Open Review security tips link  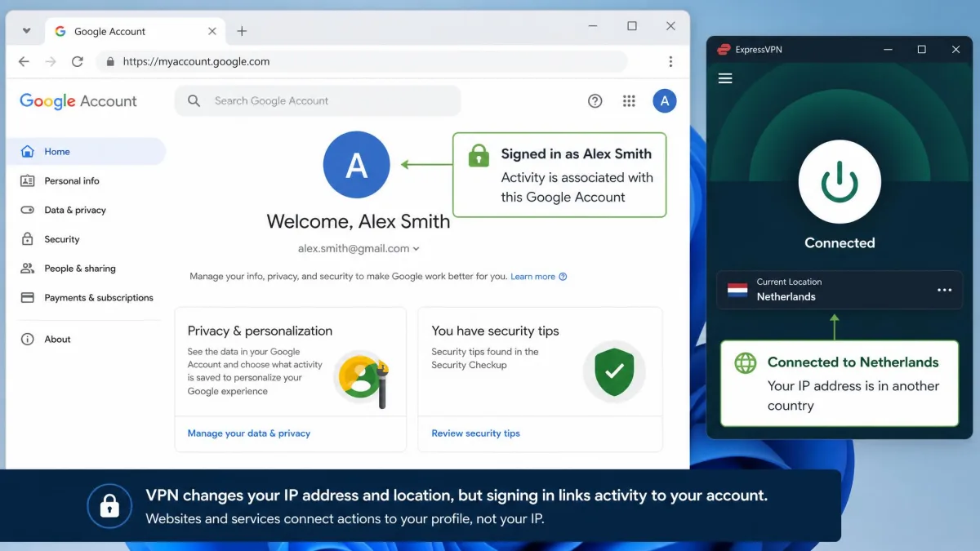point(475,433)
